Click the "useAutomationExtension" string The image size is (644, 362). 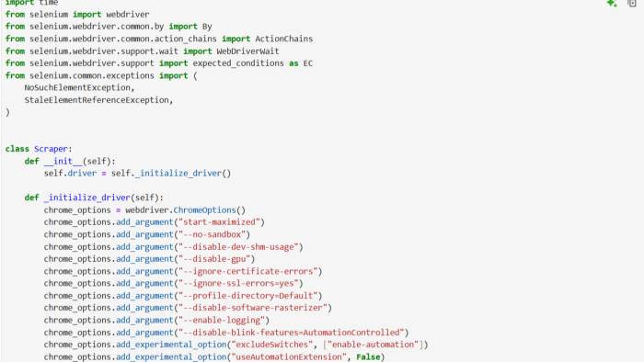[x=289, y=357]
